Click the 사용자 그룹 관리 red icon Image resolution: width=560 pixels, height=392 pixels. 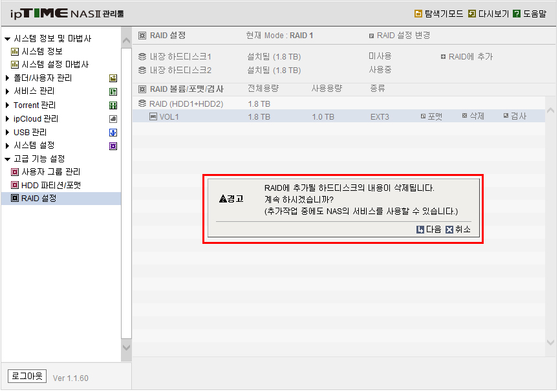15,172
